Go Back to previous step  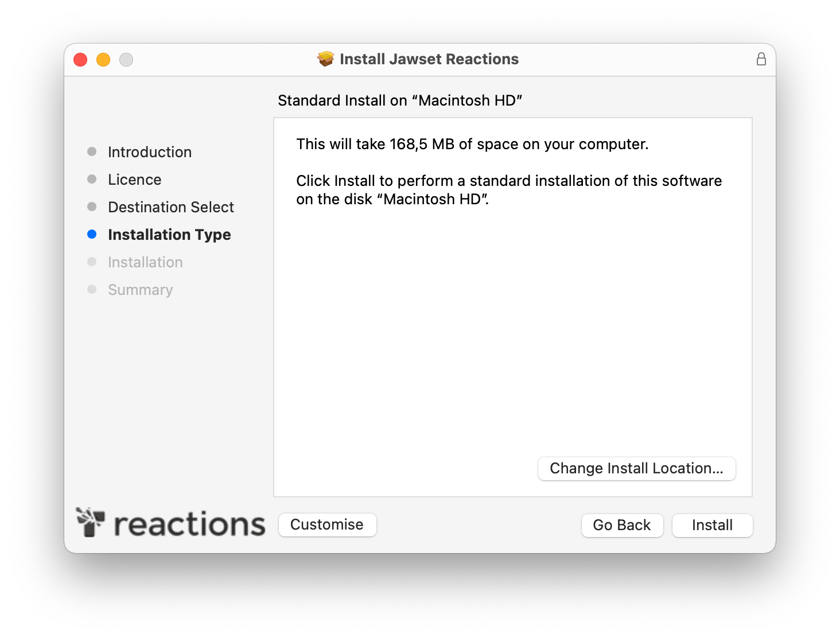[x=622, y=525]
